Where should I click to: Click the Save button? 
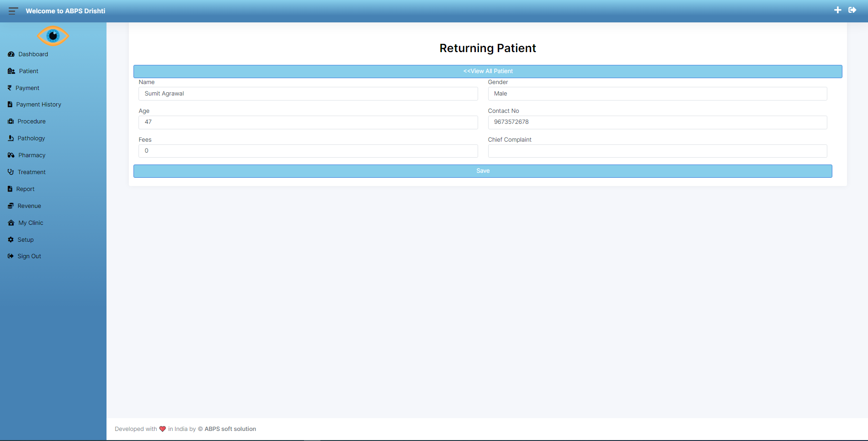(483, 171)
